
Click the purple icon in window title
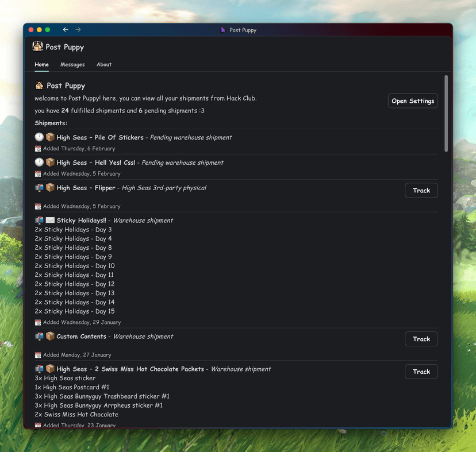(x=223, y=30)
